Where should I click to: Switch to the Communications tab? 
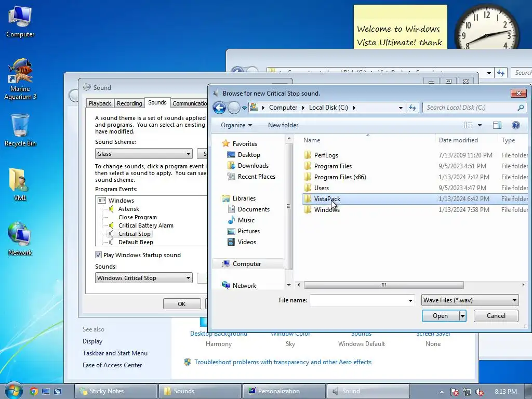(x=189, y=103)
